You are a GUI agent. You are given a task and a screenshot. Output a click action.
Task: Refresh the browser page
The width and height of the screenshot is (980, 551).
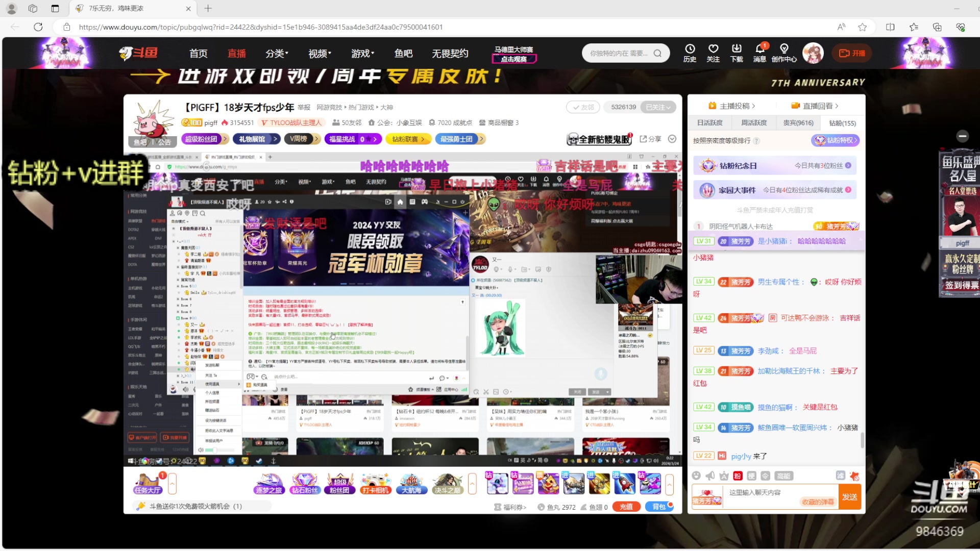click(x=38, y=27)
